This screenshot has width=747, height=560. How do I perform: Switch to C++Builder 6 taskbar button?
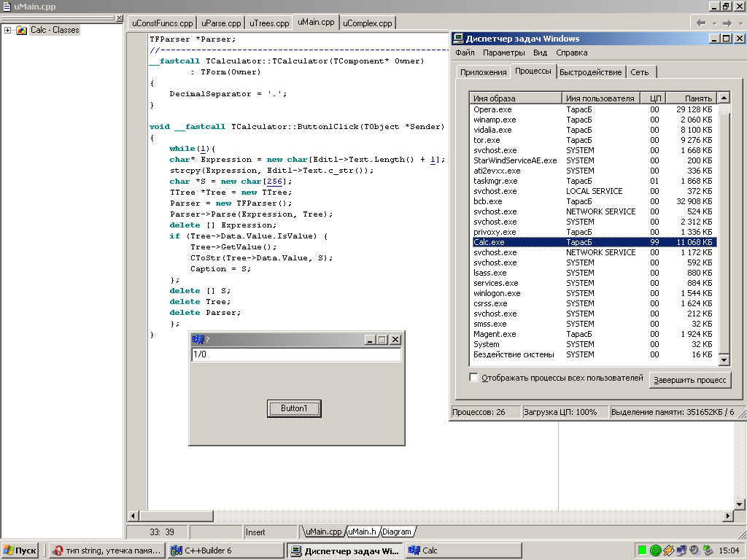pos(225,551)
